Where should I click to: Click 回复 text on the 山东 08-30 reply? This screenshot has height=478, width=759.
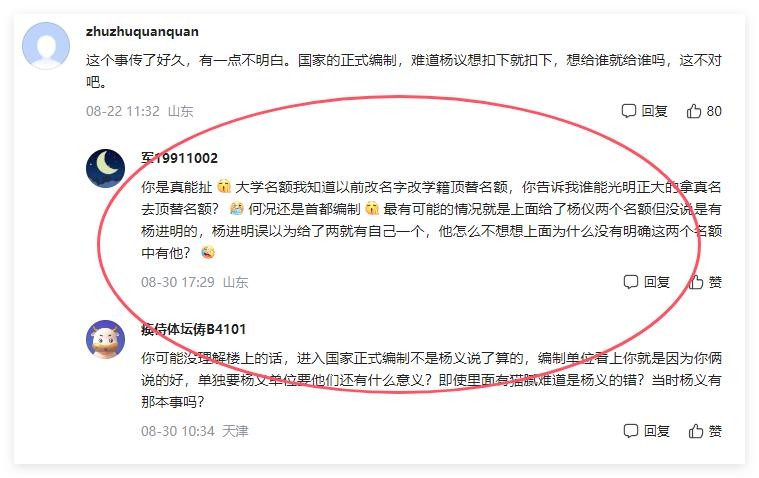click(657, 282)
